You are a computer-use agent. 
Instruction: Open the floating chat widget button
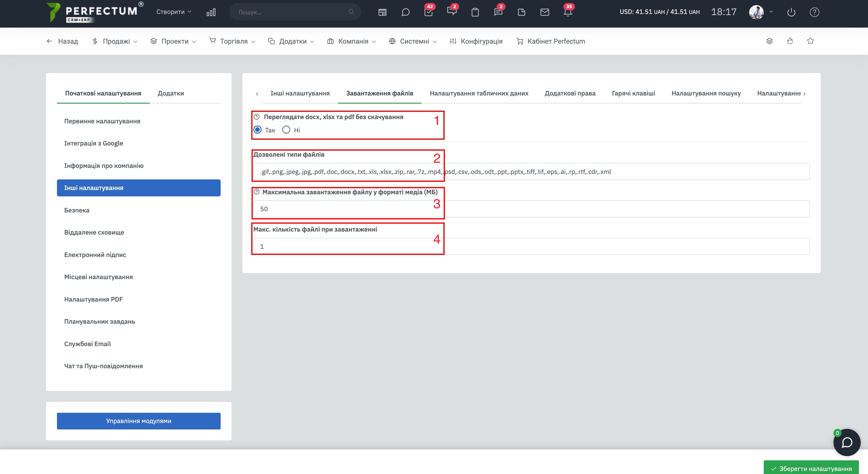pos(846,442)
